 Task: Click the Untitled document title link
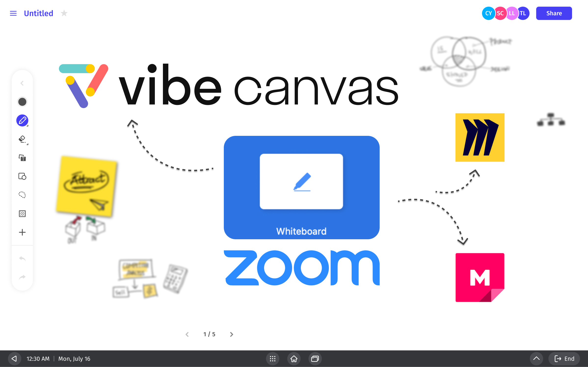[39, 13]
